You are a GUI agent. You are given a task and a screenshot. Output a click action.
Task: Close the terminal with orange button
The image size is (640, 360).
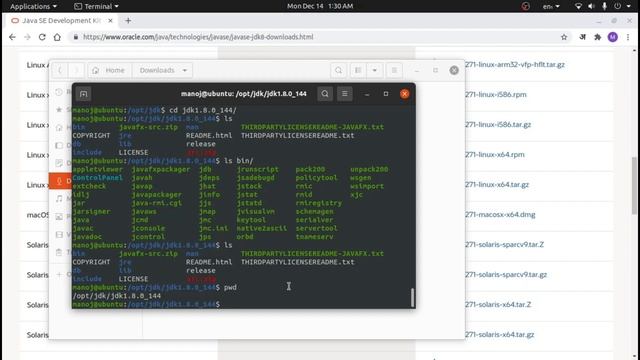click(x=404, y=94)
